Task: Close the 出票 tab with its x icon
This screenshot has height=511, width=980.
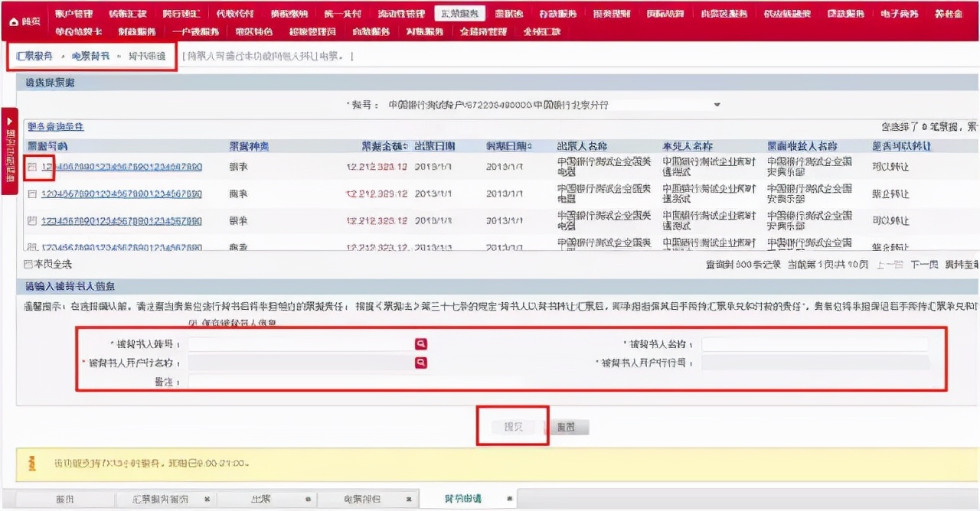Action: point(308,499)
